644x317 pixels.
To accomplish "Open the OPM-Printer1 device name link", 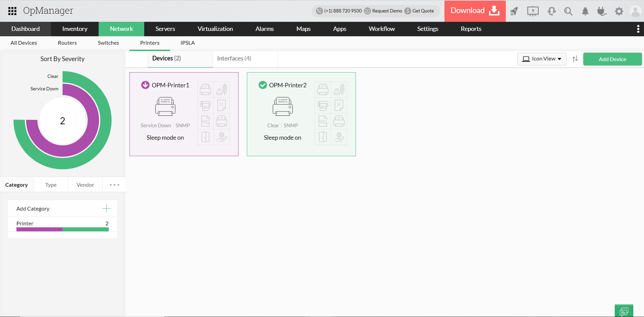I will (x=170, y=85).
